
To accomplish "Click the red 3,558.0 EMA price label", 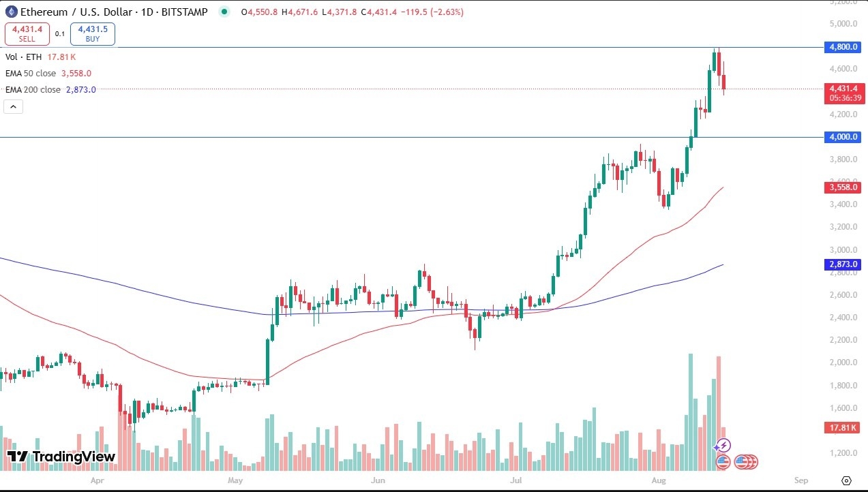I will coord(843,187).
